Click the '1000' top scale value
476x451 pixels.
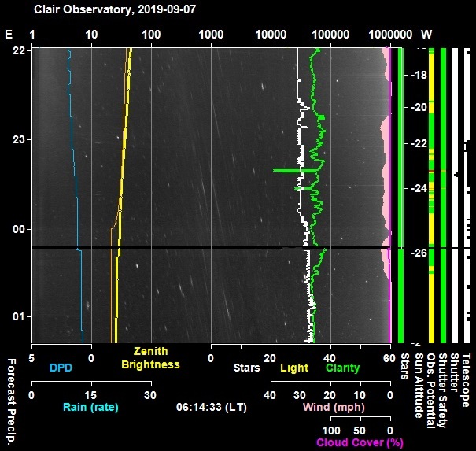[x=211, y=35]
